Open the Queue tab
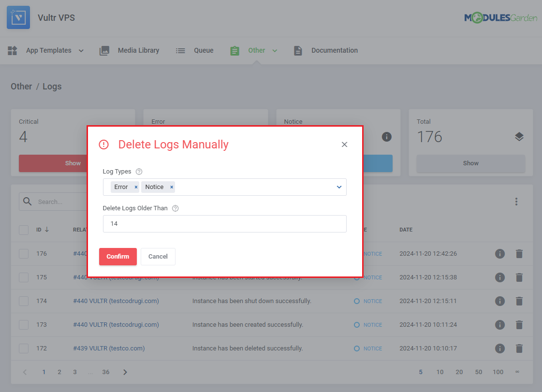 204,50
